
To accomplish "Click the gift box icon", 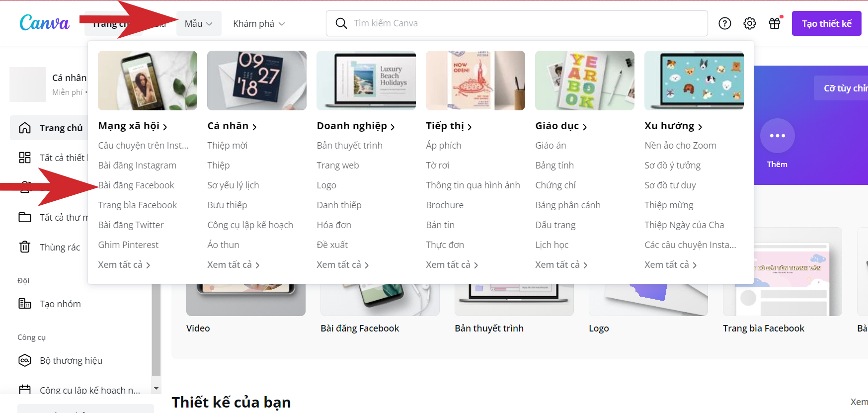I will tap(775, 23).
